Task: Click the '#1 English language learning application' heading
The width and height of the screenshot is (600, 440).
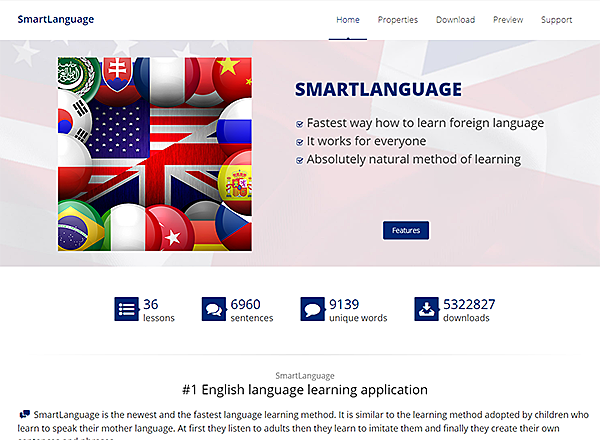Action: (305, 389)
